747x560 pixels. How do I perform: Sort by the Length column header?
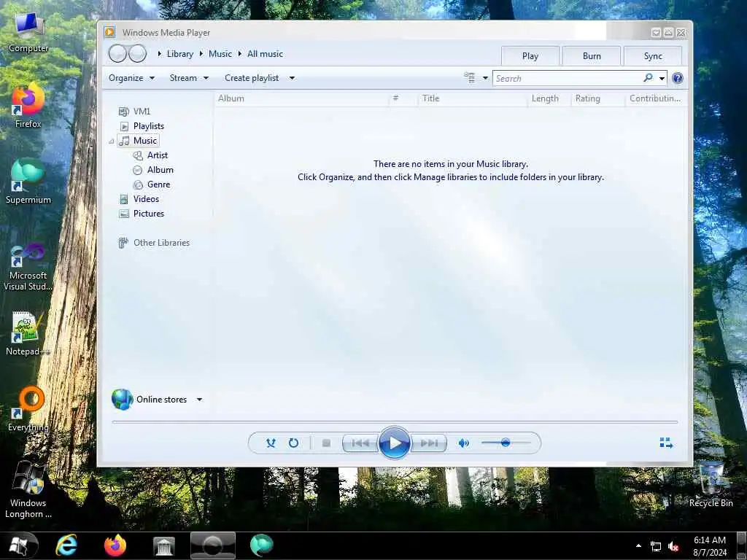549,98
